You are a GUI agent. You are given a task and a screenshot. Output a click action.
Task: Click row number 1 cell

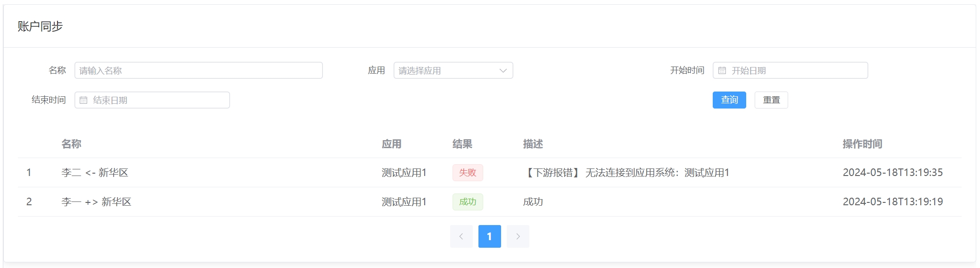click(29, 173)
